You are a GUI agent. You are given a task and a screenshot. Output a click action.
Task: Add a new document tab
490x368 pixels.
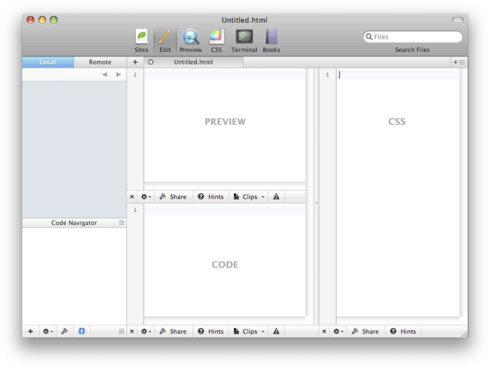[135, 62]
